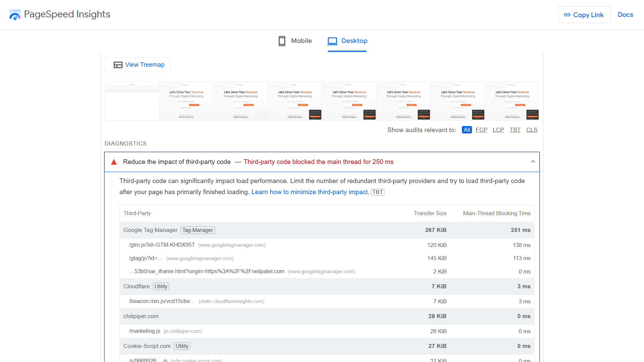Click the mobile phone icon

click(282, 41)
